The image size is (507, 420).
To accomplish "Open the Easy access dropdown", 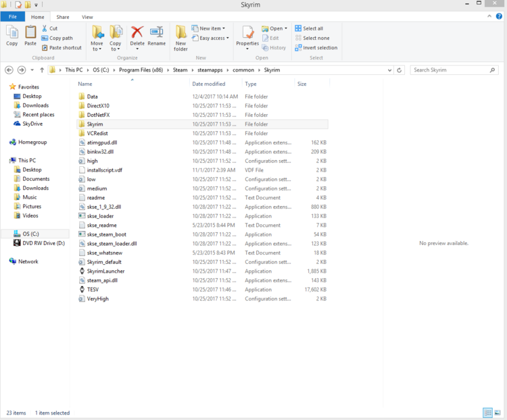I will 210,38.
